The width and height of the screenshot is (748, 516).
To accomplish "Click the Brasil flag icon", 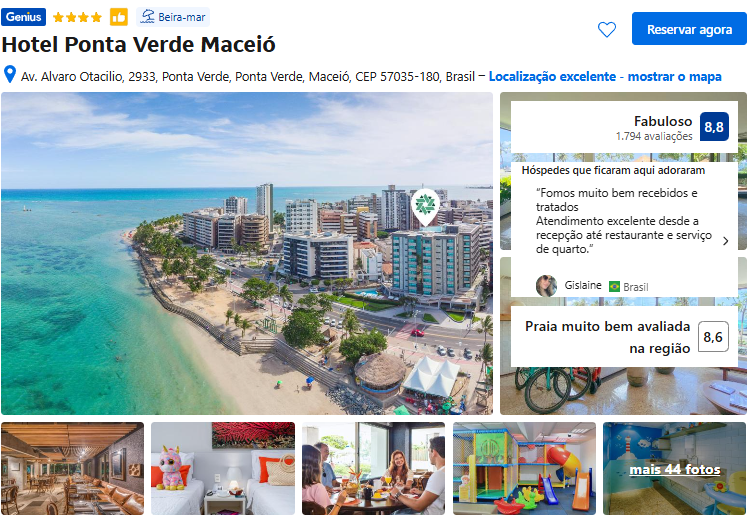I will [x=614, y=287].
